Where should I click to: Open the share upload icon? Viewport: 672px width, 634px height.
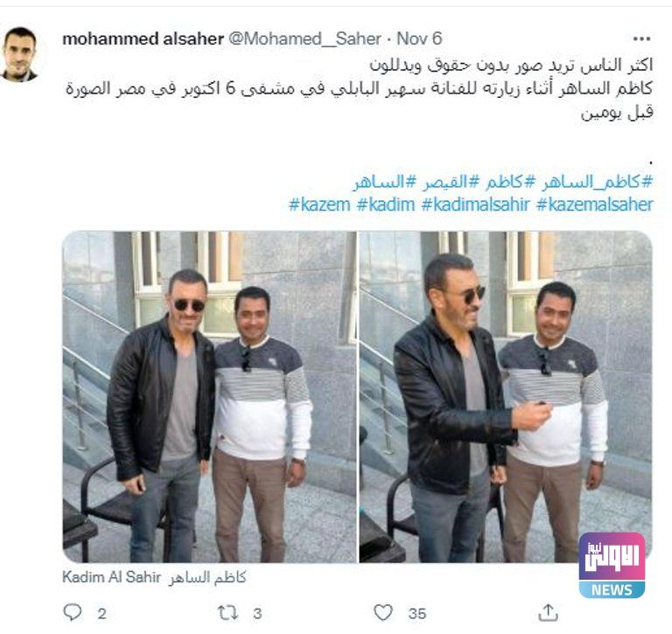pos(548,612)
